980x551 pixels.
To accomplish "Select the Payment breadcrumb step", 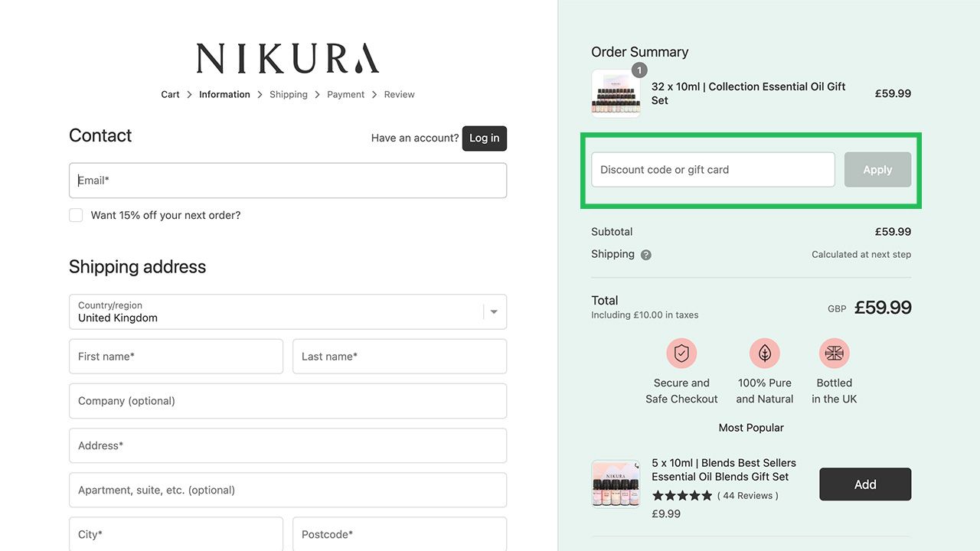I will pos(346,95).
